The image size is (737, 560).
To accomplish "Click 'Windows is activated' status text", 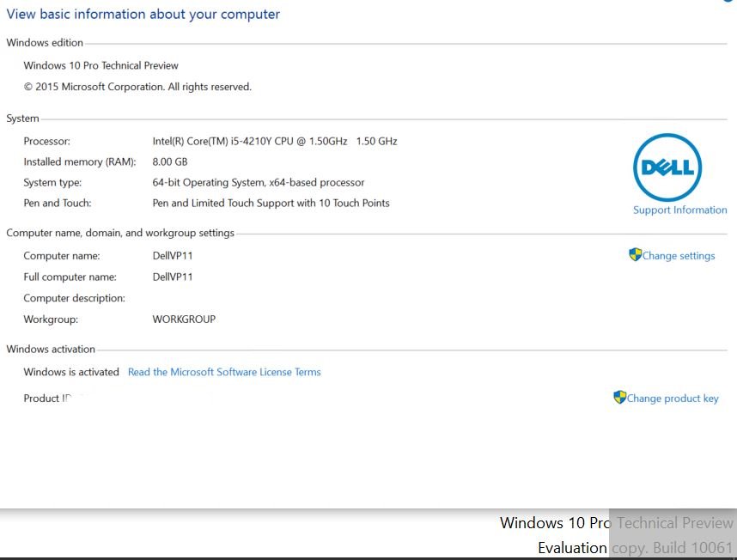I will [71, 372].
